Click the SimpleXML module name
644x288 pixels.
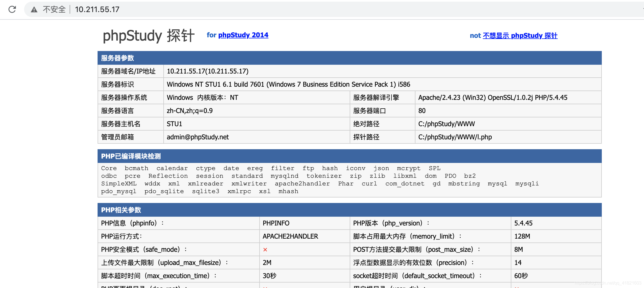pyautogui.click(x=119, y=183)
